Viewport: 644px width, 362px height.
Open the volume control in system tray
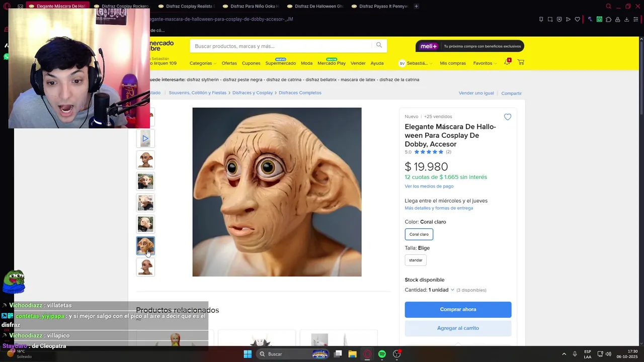click(x=608, y=354)
